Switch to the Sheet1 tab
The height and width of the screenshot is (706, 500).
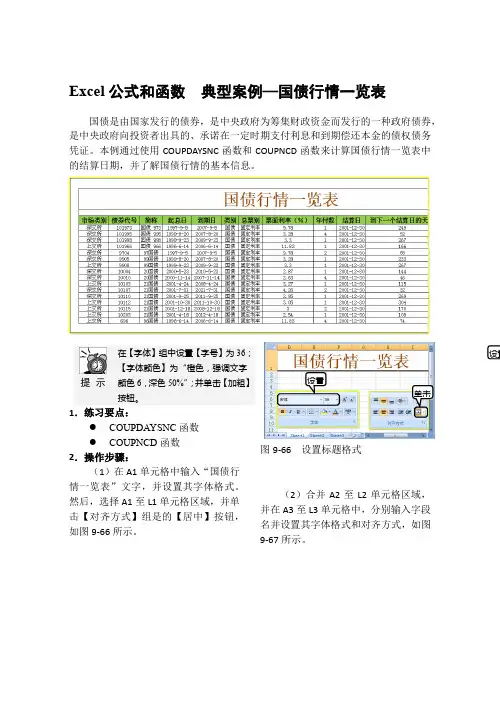tap(297, 436)
